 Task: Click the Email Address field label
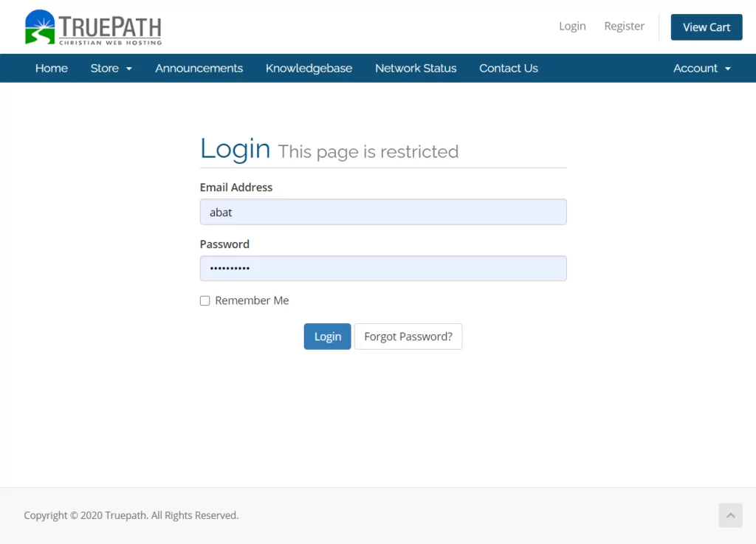236,187
